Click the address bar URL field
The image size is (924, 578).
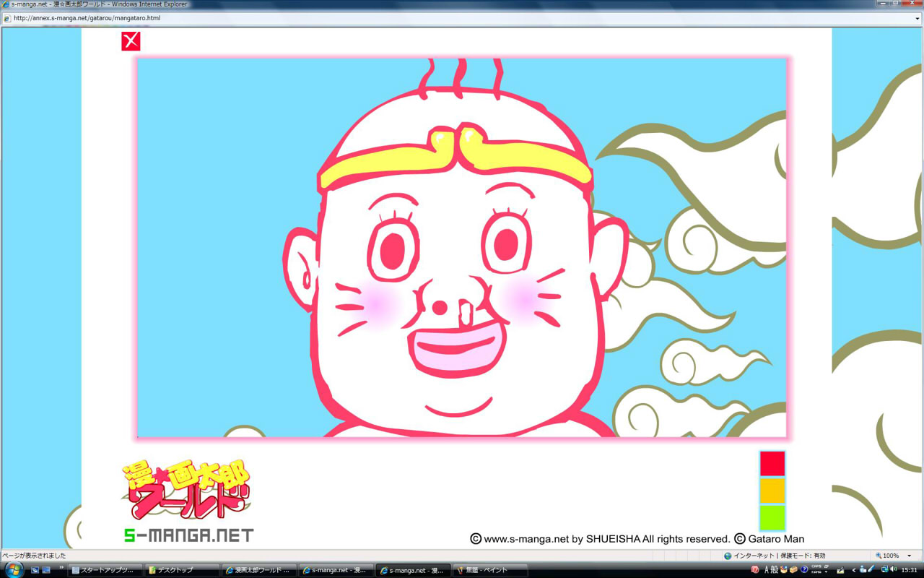click(462, 18)
